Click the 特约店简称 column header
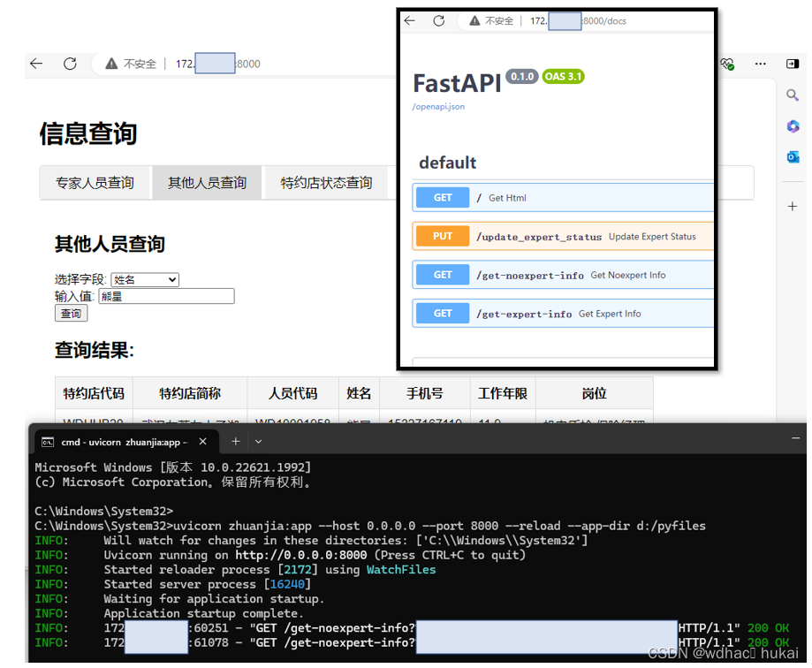The width and height of the screenshot is (812, 668). pyautogui.click(x=190, y=393)
